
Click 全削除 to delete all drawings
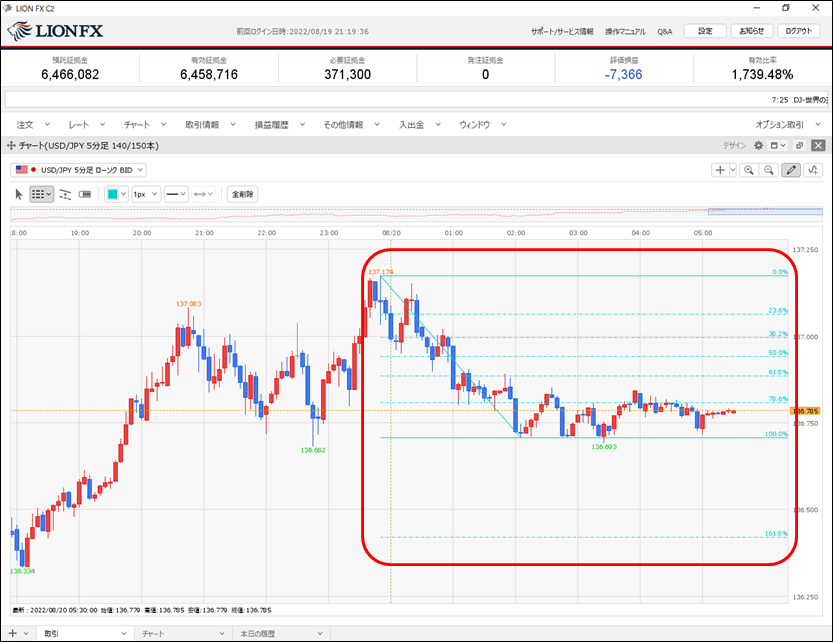(242, 195)
